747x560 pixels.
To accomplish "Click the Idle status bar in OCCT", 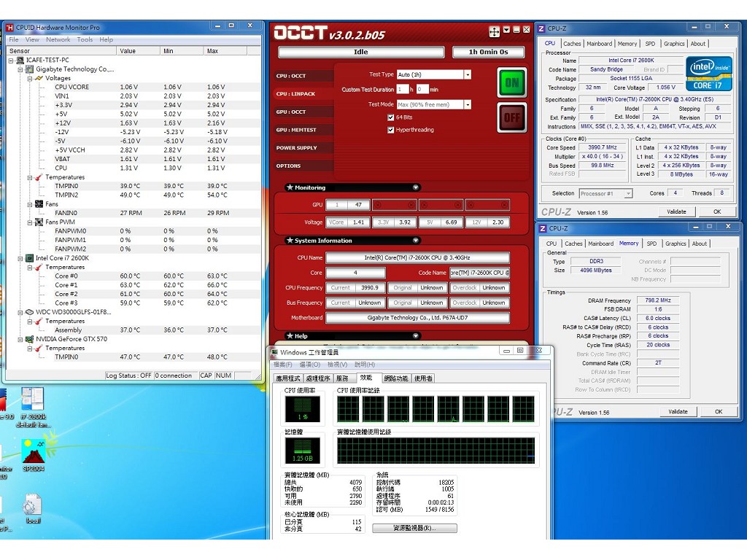I will [x=360, y=52].
